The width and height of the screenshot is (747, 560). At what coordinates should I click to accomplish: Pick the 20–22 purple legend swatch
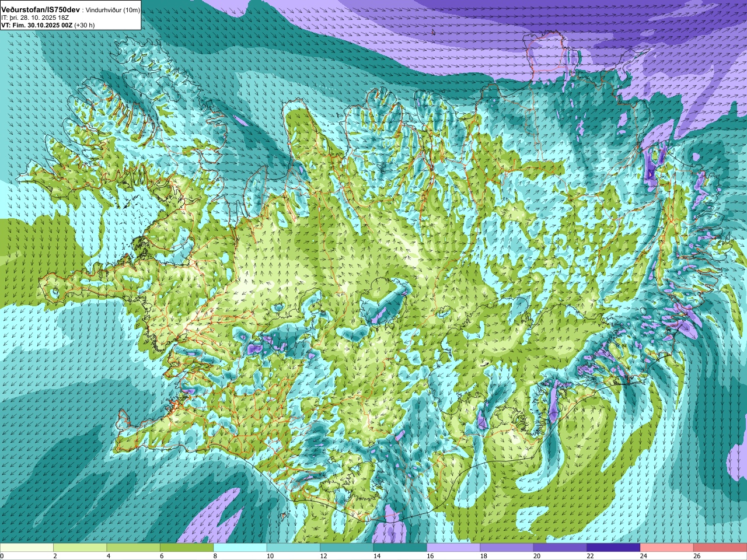(560, 548)
